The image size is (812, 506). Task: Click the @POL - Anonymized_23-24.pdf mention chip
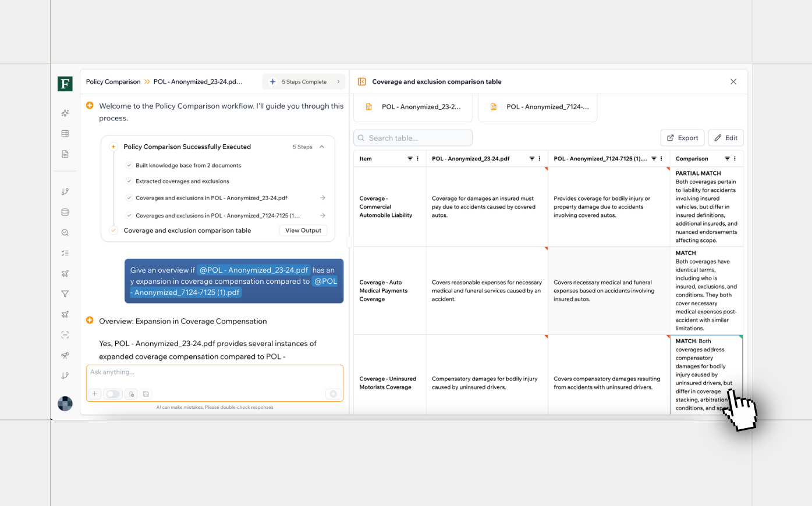pyautogui.click(x=254, y=270)
